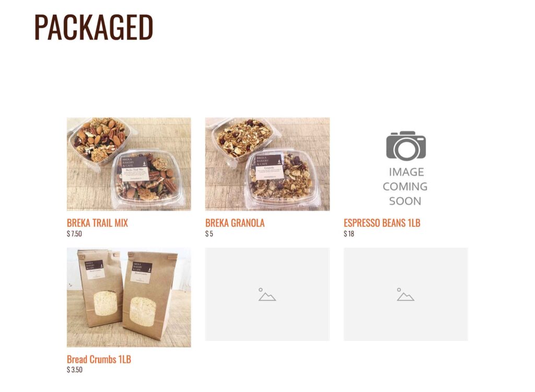The height and width of the screenshot is (392, 535).
Task: Open the Breka Trail Mix product photo
Action: pyautogui.click(x=129, y=164)
